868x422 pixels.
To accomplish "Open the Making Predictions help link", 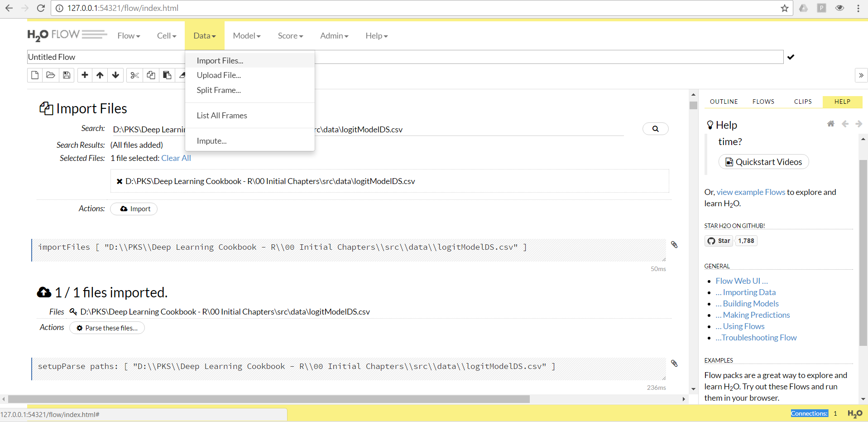I will click(x=753, y=315).
